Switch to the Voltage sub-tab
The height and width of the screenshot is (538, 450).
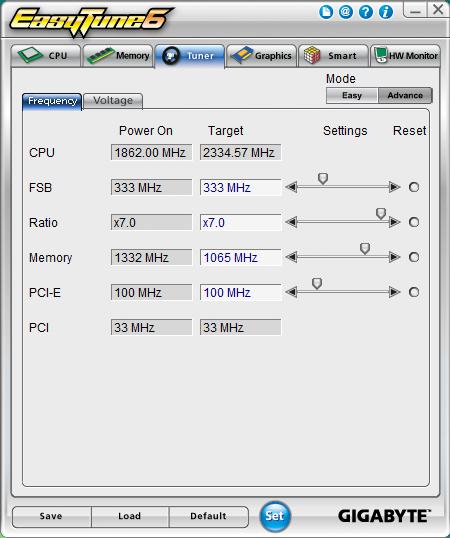113,101
